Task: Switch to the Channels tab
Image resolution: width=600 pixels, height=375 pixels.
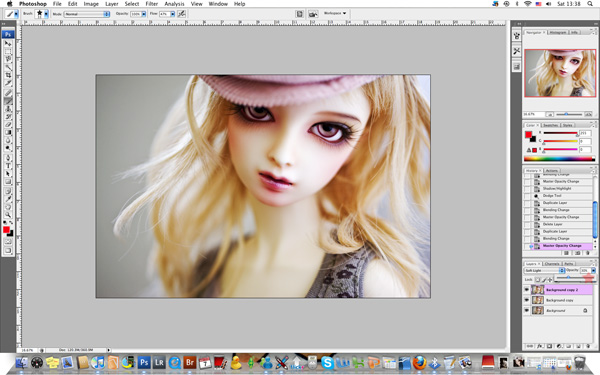Action: (552, 264)
